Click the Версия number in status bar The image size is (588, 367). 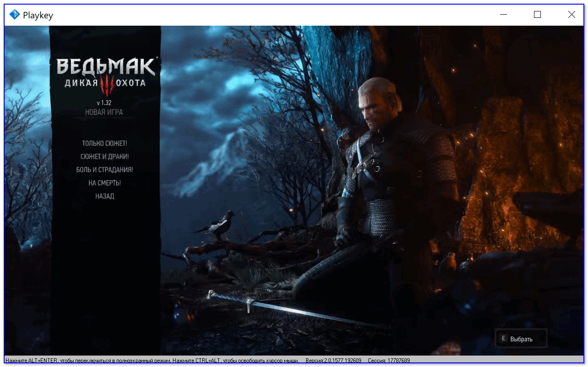tap(333, 361)
